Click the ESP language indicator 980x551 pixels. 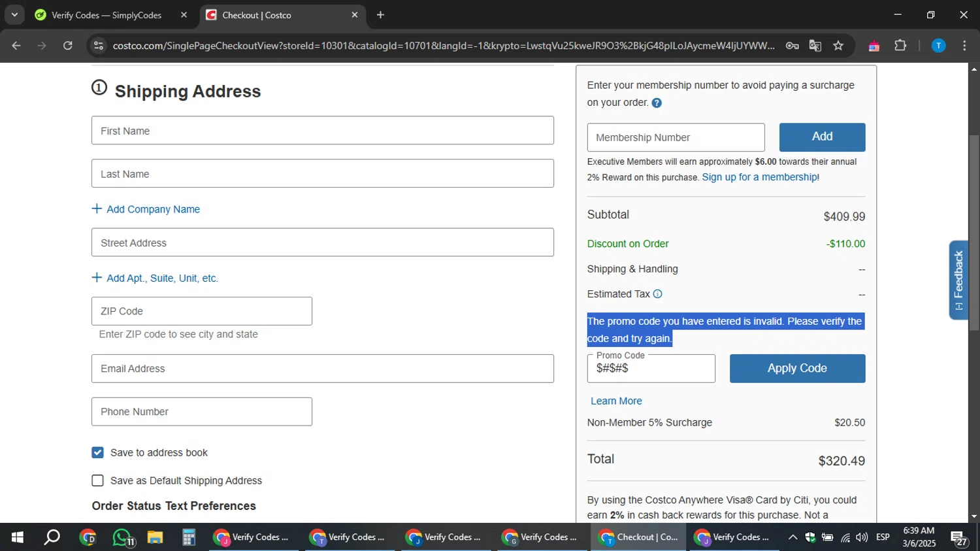[883, 537]
